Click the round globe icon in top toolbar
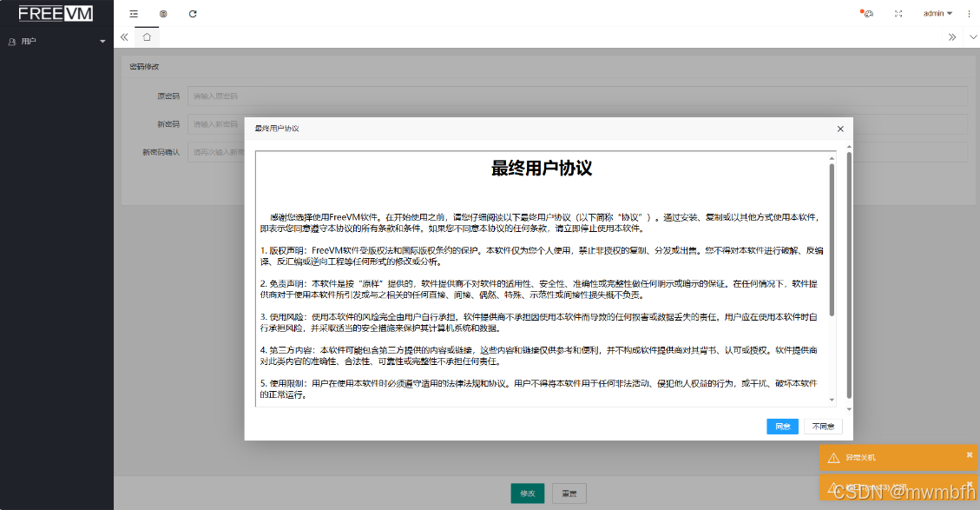The image size is (980, 510). (x=163, y=14)
